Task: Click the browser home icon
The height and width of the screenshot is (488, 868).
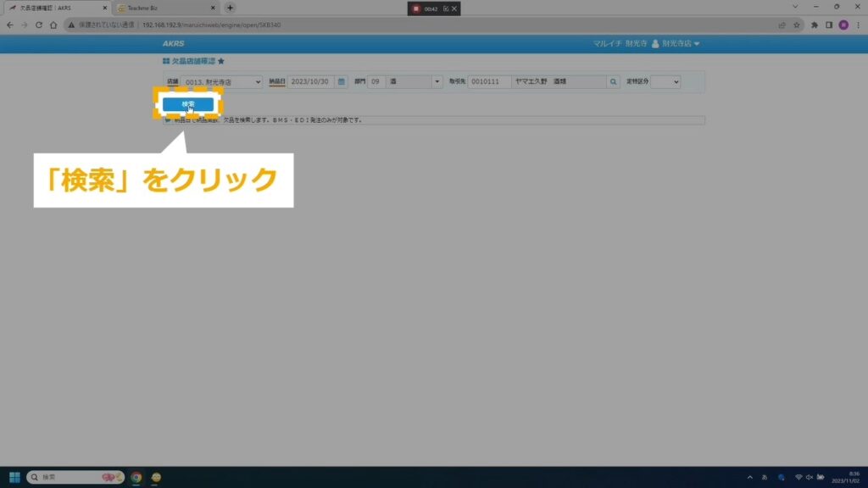Action: [53, 25]
